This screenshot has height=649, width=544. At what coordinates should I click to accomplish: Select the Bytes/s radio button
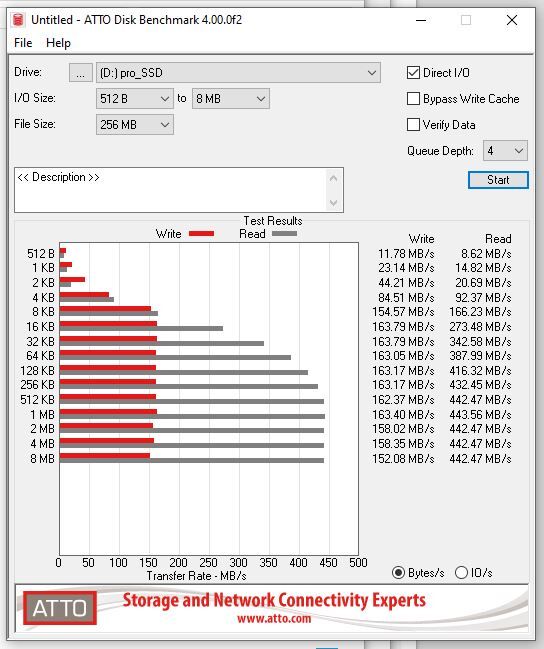(x=398, y=573)
